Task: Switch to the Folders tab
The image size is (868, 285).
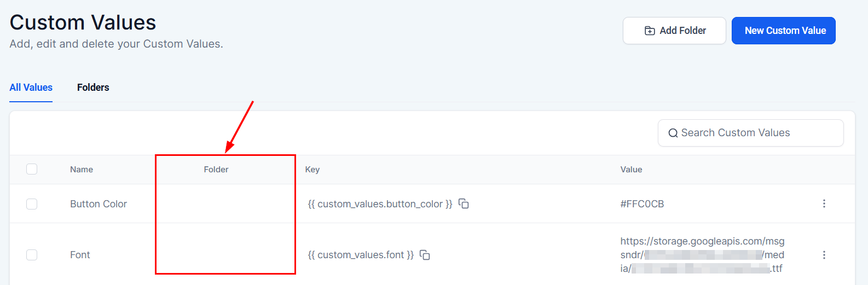Action: pos(93,88)
